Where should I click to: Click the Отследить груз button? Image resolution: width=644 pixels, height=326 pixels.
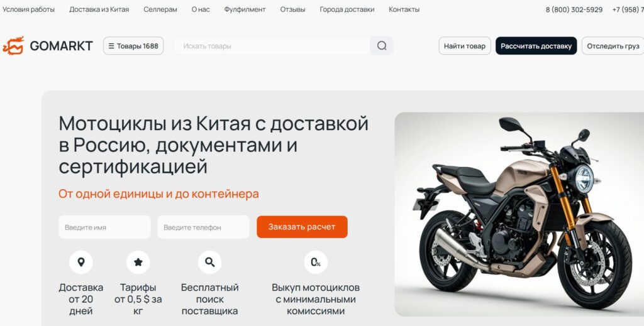click(x=613, y=46)
